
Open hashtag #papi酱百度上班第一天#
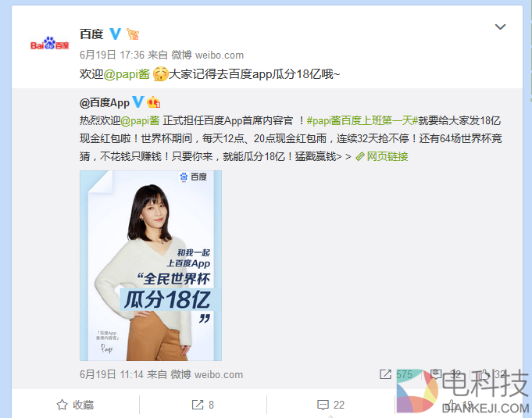click(362, 120)
